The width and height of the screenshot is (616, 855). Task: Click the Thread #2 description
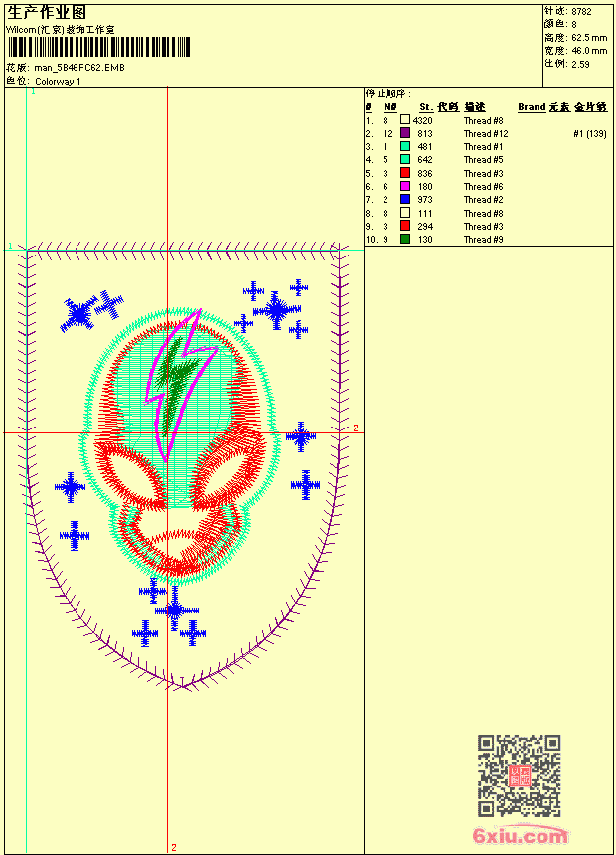484,200
